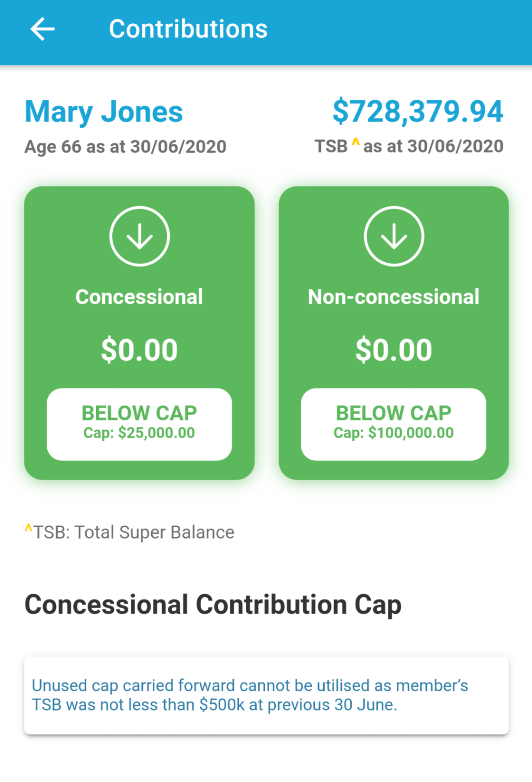
Task: Tap the yellow caret in TSB footnote
Action: tap(28, 528)
